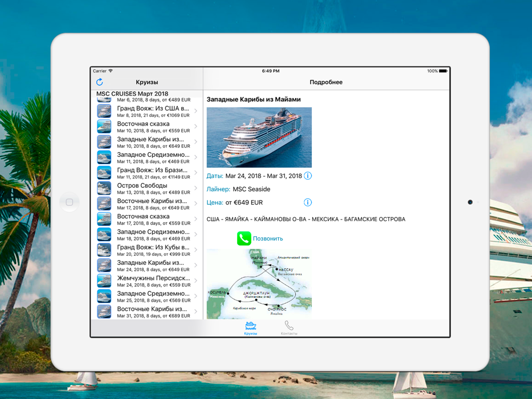This screenshot has height=399, width=532.
Task: Select Восточная сказка Mar 10 cruise
Action: (x=147, y=127)
